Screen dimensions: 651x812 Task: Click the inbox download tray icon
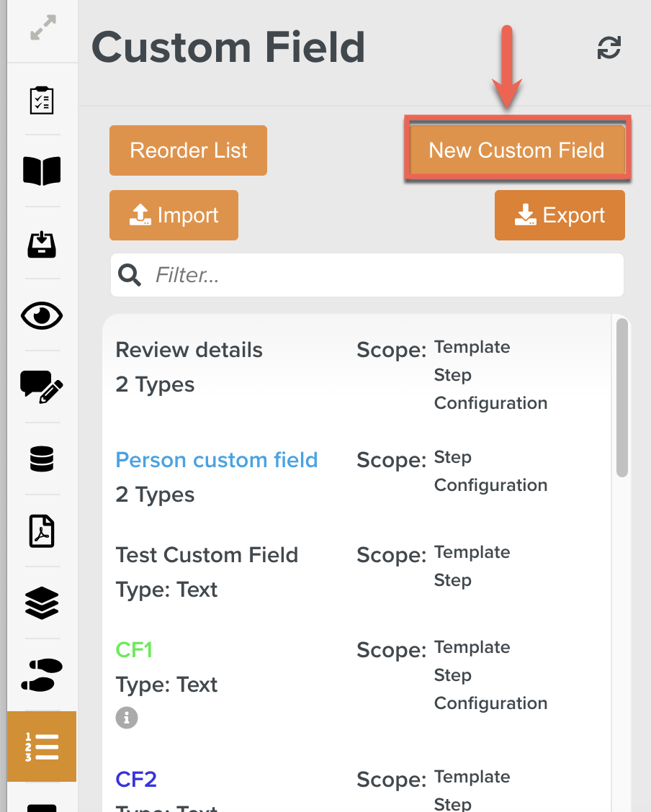point(42,244)
